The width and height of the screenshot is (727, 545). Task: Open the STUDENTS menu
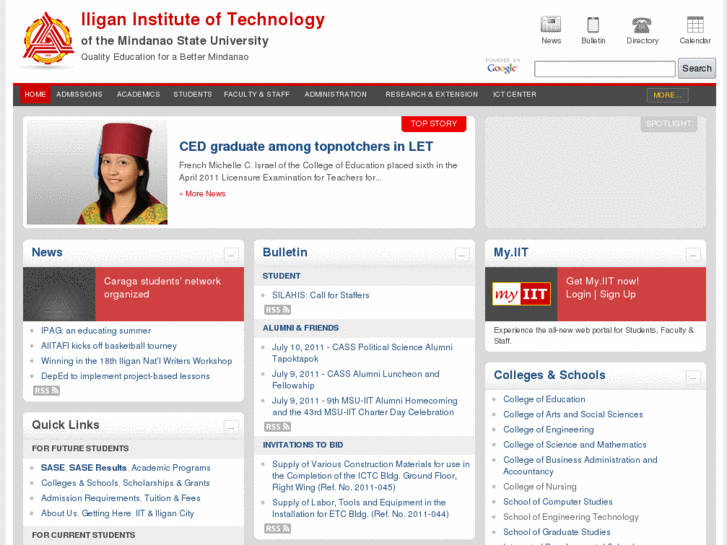[192, 95]
